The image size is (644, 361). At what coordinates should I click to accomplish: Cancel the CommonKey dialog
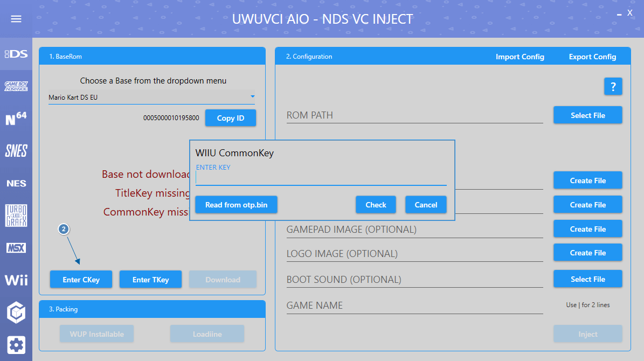click(x=426, y=205)
